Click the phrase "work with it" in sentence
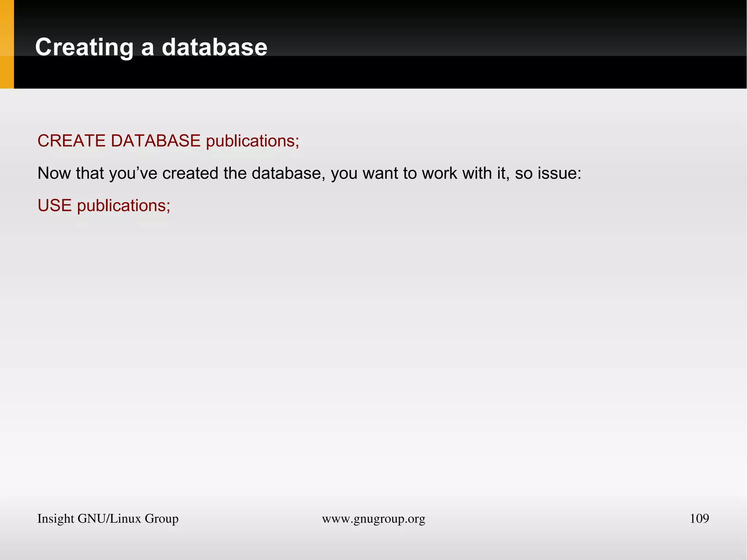 465,173
